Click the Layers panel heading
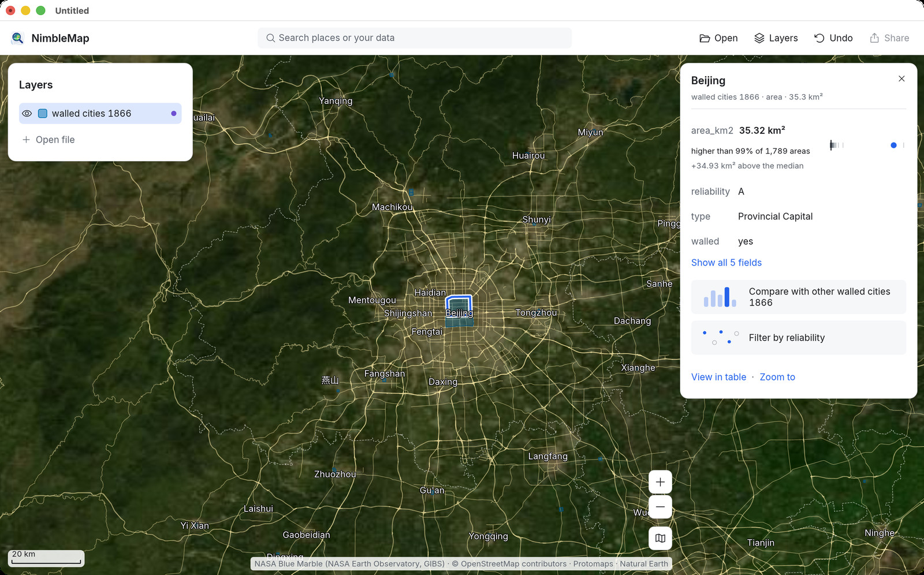Image resolution: width=924 pixels, height=575 pixels. pos(36,85)
